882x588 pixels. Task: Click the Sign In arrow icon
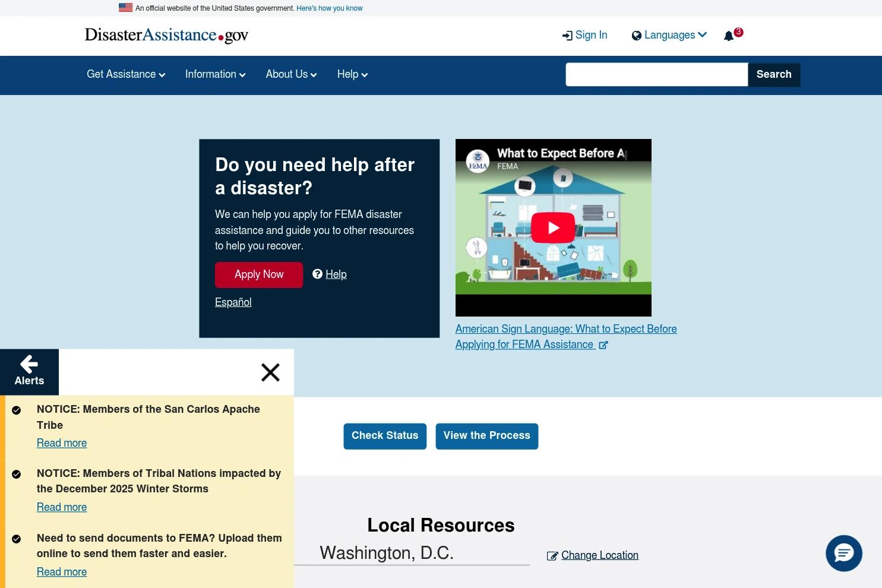567,36
